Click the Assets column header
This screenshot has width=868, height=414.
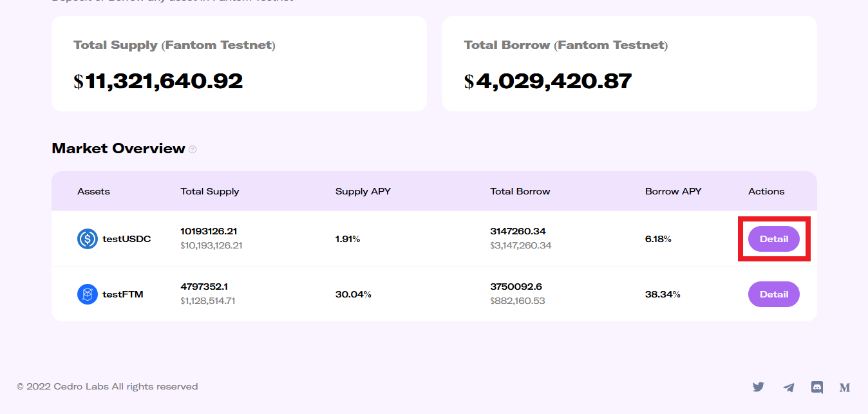coord(93,191)
